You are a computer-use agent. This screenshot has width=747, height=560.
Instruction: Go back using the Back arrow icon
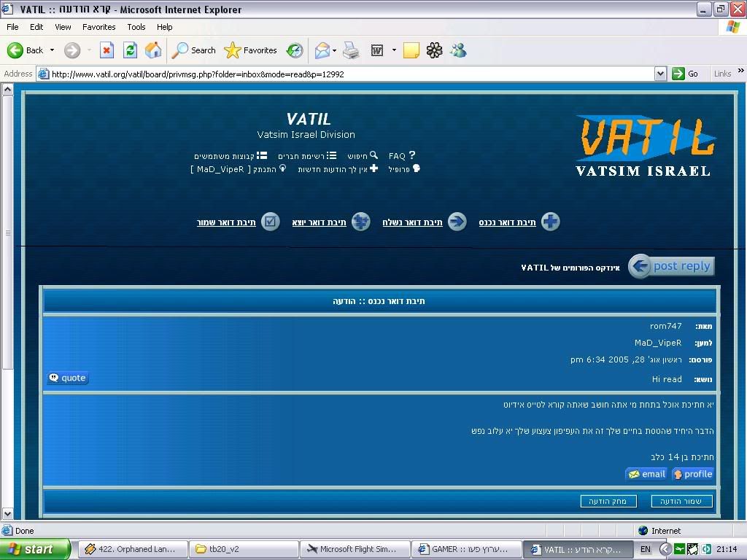tap(15, 50)
